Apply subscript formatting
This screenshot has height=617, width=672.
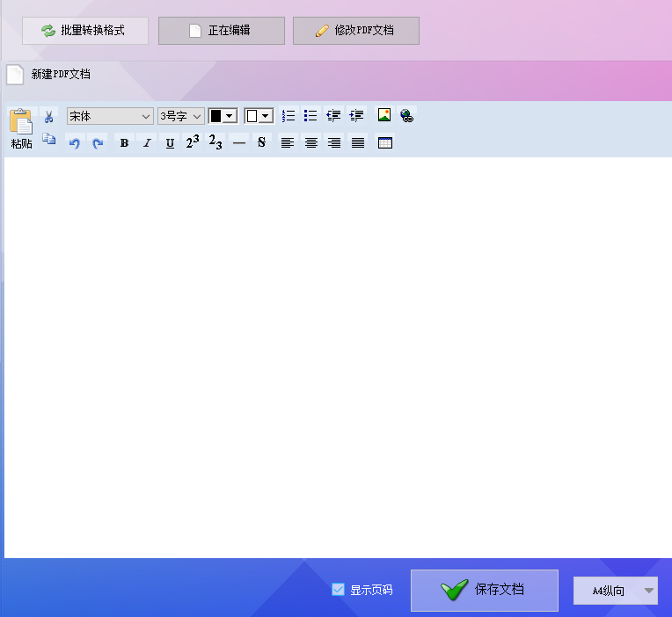pos(215,142)
